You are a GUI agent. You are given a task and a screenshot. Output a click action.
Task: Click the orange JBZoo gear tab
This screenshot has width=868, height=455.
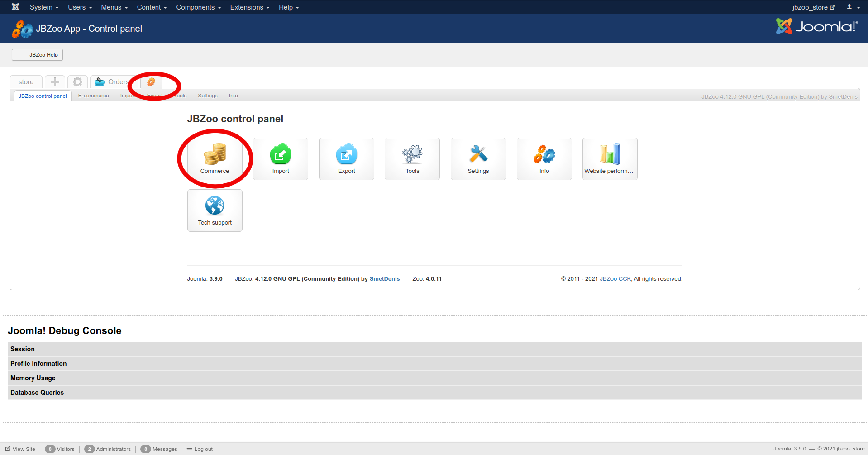point(151,81)
